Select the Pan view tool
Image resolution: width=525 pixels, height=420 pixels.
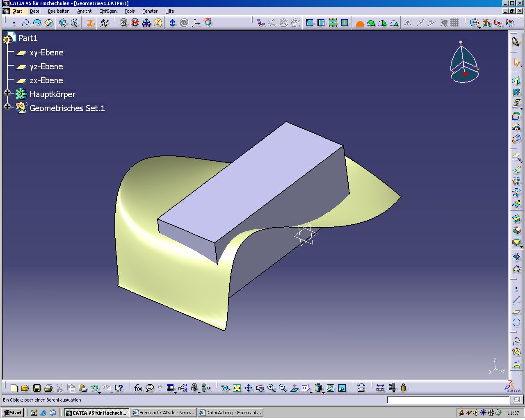[x=249, y=388]
